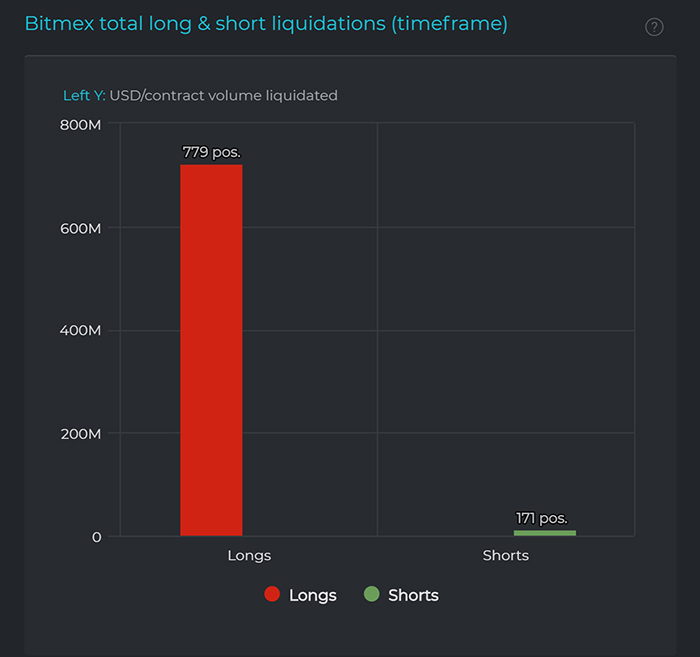Image resolution: width=700 pixels, height=657 pixels.
Task: Click the "Left Y:" axis label
Action: click(x=84, y=96)
